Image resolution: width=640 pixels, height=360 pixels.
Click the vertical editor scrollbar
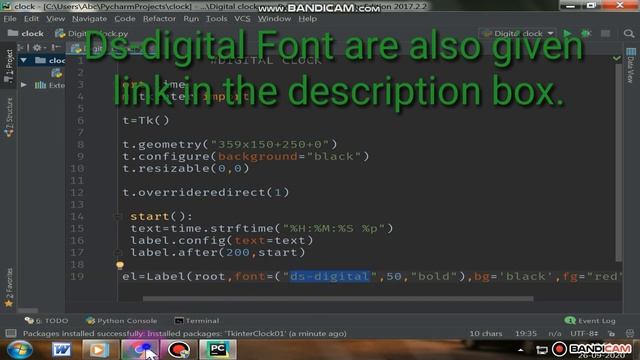coord(618,163)
